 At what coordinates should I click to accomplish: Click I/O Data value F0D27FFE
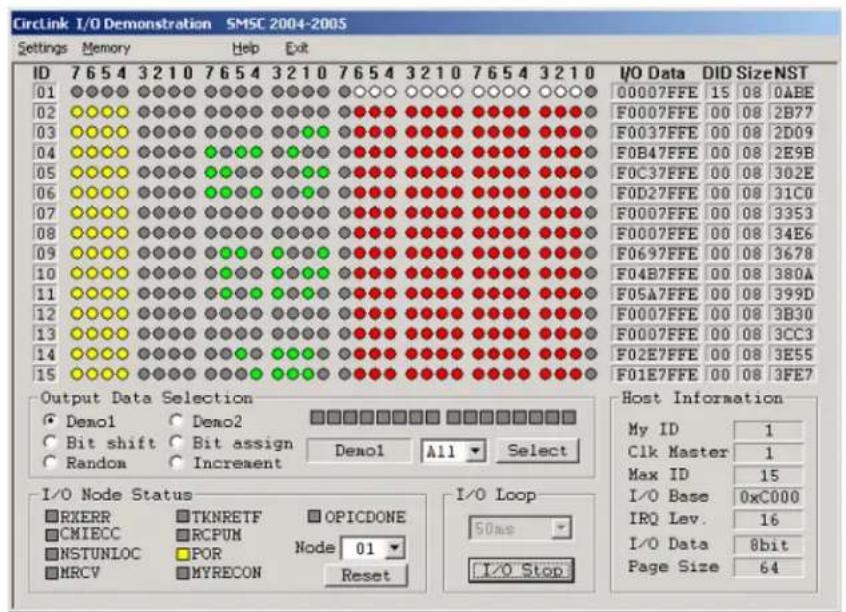click(656, 193)
